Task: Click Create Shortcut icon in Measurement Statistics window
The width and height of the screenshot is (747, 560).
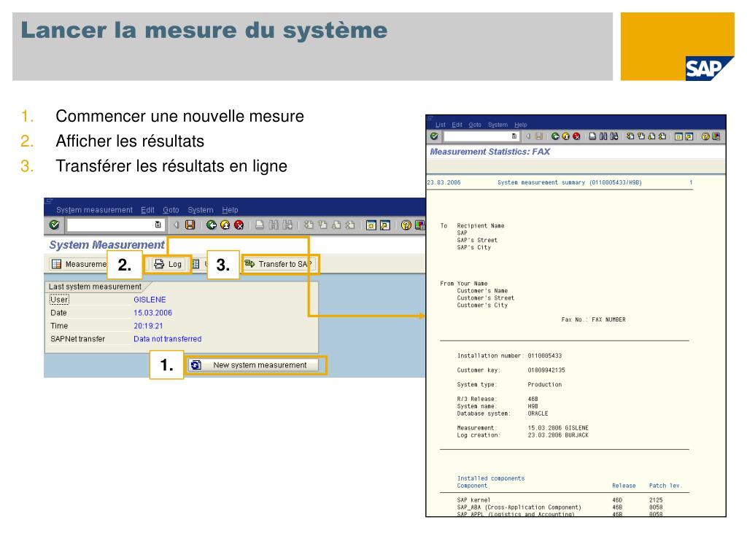Action: point(689,136)
